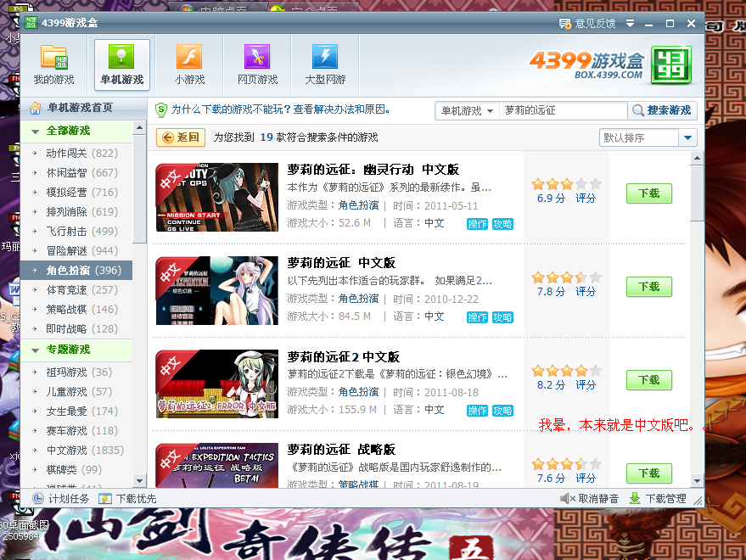Viewport: 746px width, 560px height.
Task: Open 下载管理 download manager
Action: pos(658,499)
